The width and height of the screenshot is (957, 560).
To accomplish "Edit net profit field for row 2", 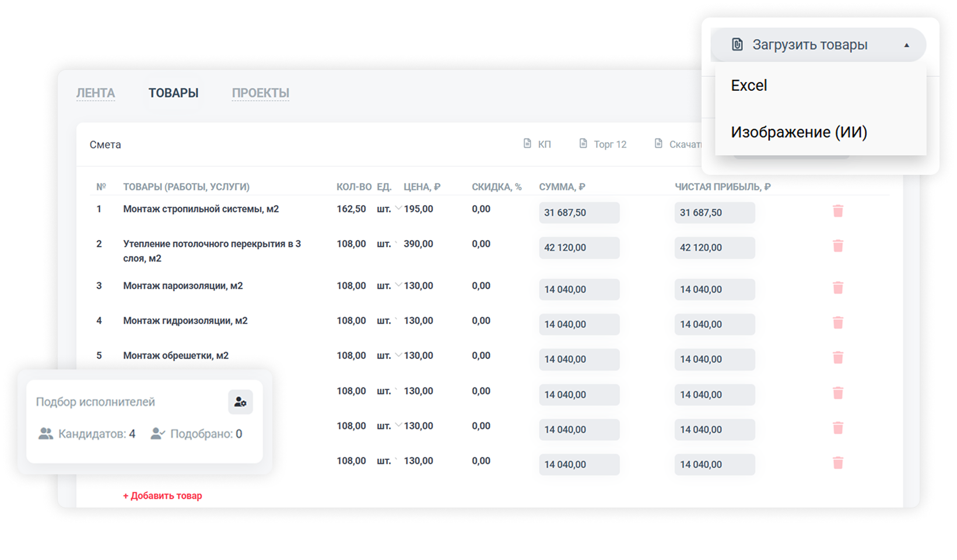I will click(x=714, y=248).
